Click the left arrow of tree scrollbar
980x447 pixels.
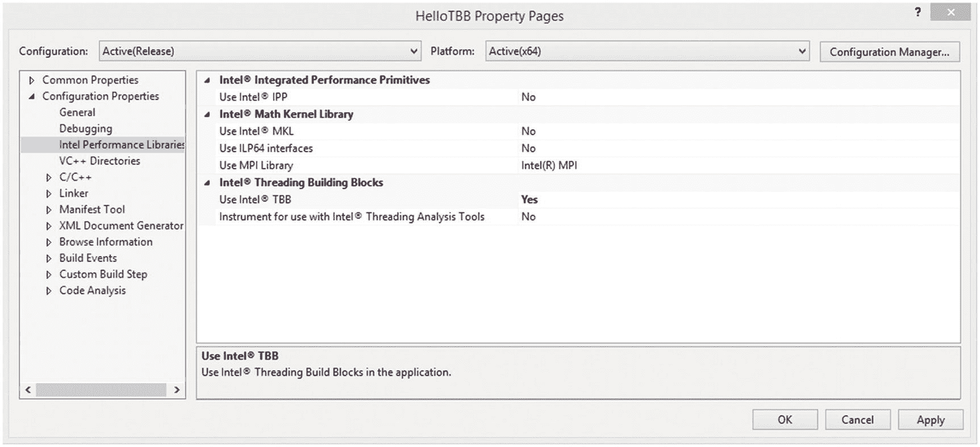point(28,390)
